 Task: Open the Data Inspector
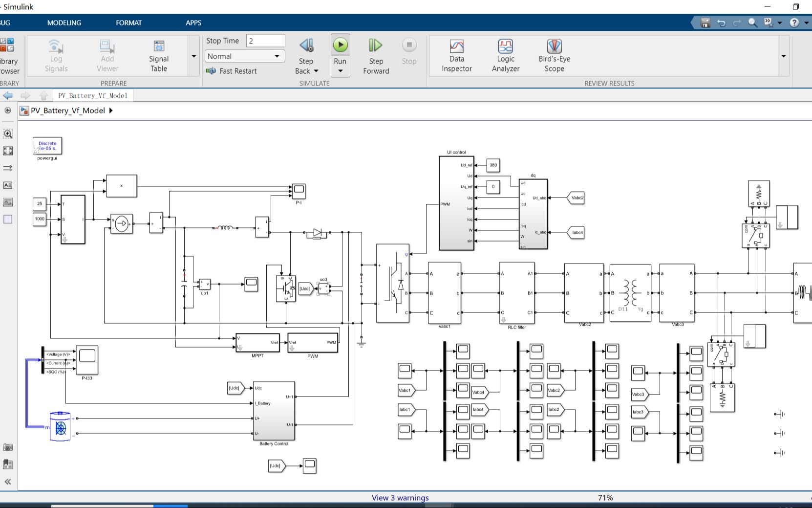click(x=456, y=54)
